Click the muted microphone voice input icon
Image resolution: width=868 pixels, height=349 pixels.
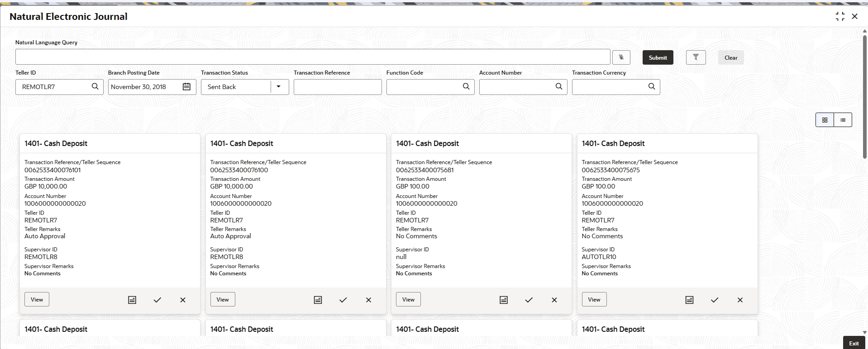click(x=621, y=57)
